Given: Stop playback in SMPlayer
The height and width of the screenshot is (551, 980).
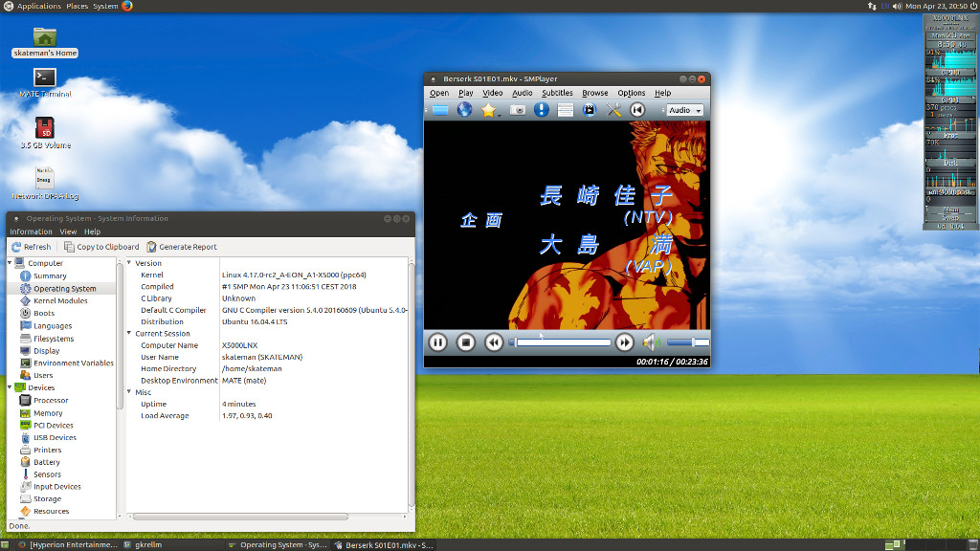Looking at the screenshot, I should pos(466,342).
